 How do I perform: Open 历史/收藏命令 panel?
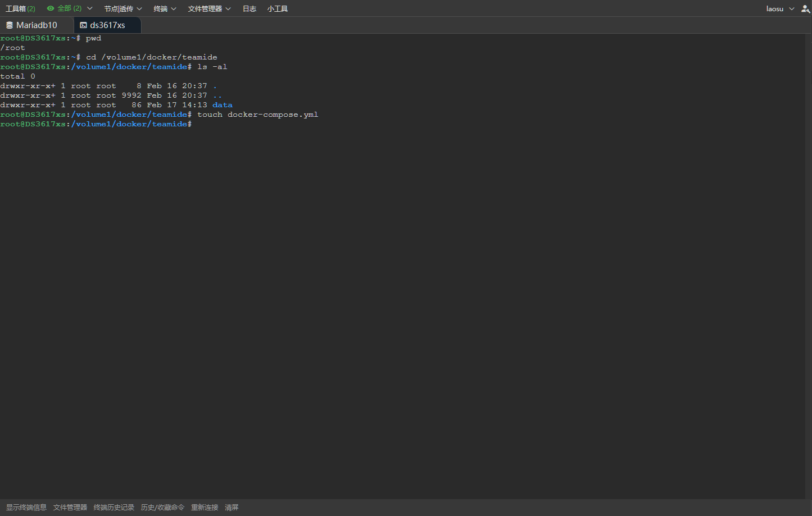(162, 507)
